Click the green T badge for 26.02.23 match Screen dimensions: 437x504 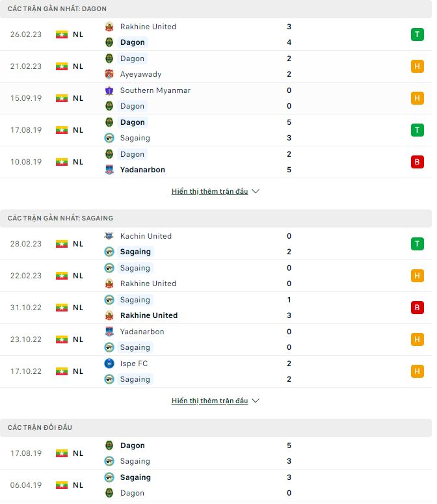tap(417, 34)
